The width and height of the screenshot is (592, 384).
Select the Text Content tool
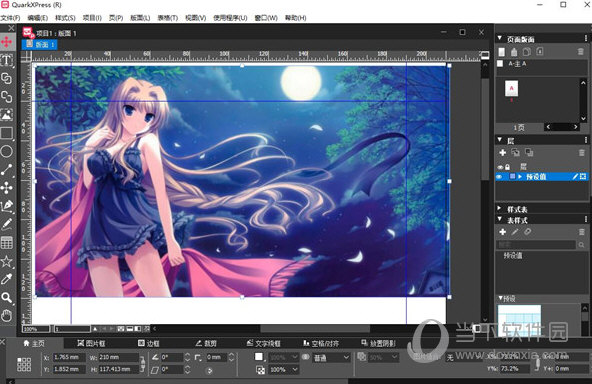coord(7,60)
